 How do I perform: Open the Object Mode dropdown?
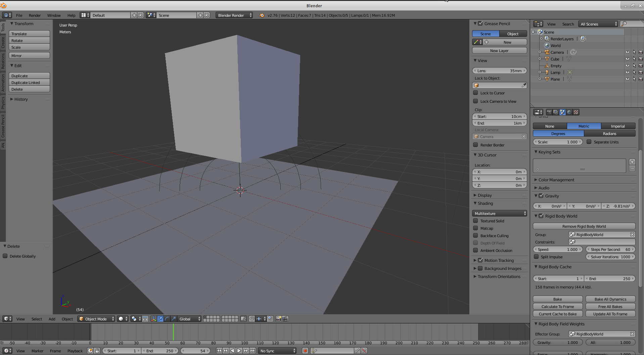(x=96, y=319)
